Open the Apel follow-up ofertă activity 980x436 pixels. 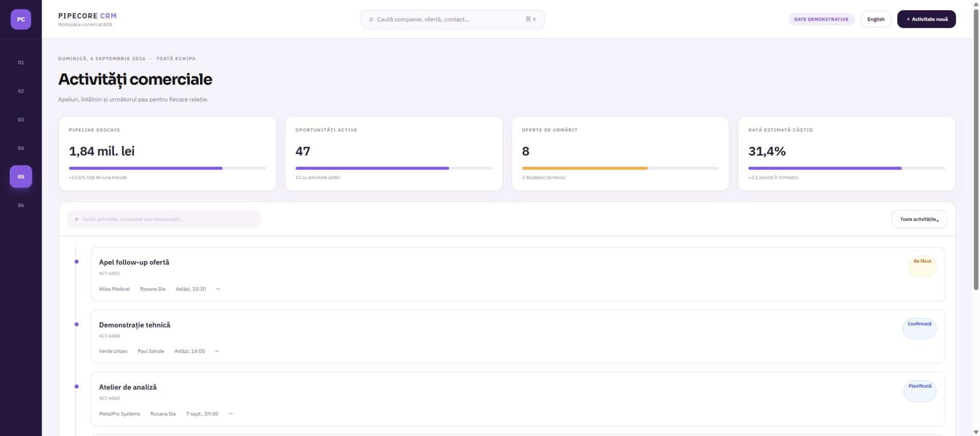point(518,274)
